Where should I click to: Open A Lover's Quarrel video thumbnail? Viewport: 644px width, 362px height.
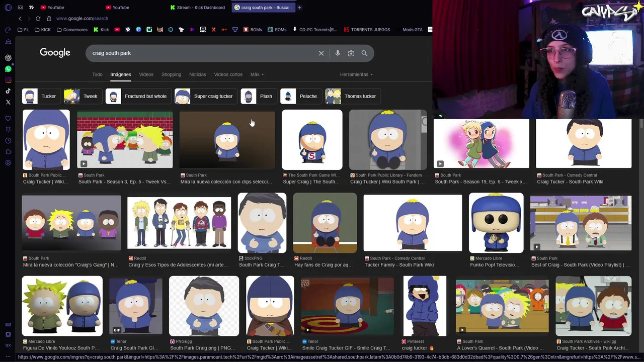(502, 306)
